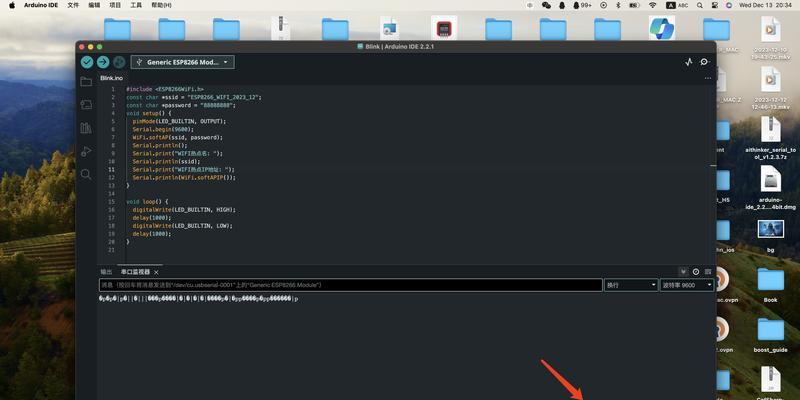The height and width of the screenshot is (400, 800).
Task: Click the Siri icon in menu bar
Action: (729, 5)
